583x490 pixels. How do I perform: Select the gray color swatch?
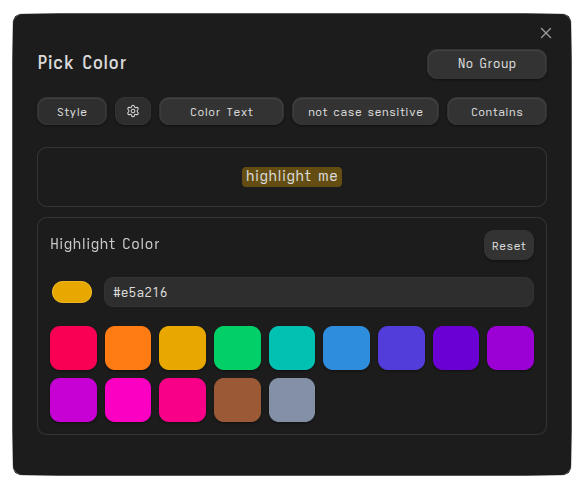click(292, 400)
